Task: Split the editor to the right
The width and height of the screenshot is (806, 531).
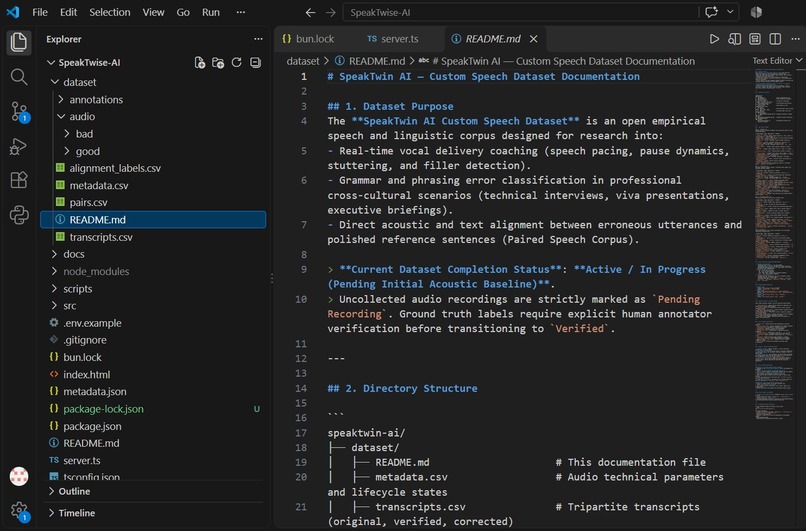Action: coord(775,39)
